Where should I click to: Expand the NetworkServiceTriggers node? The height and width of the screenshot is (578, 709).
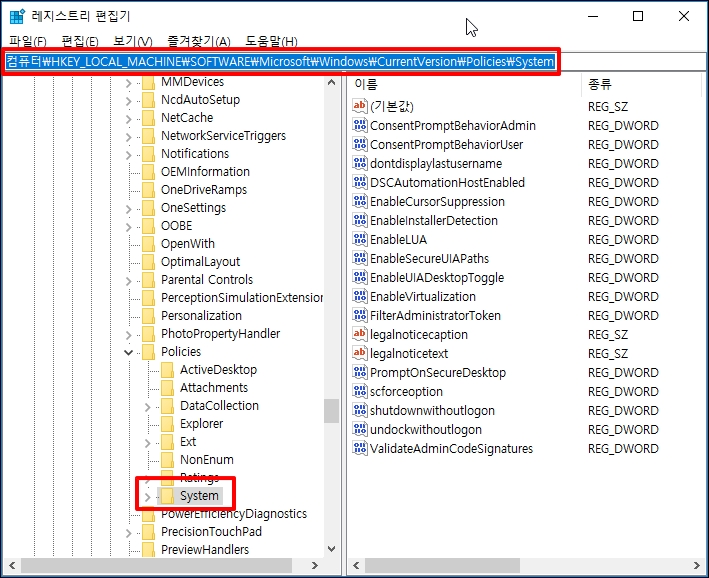point(128,137)
